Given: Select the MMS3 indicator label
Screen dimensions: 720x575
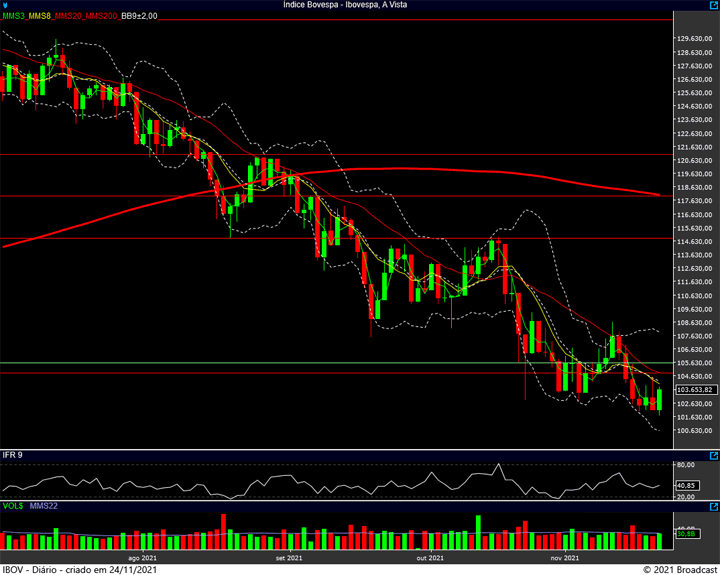Looking at the screenshot, I should [14, 16].
